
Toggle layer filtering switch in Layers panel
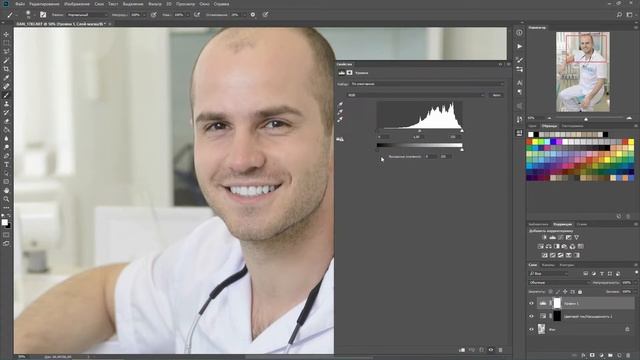pos(636,272)
